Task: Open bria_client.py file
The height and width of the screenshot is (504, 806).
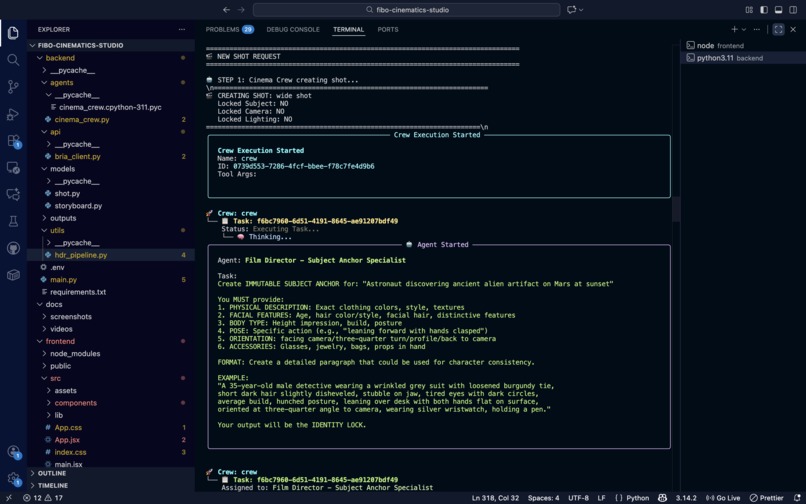Action: pyautogui.click(x=111, y=156)
